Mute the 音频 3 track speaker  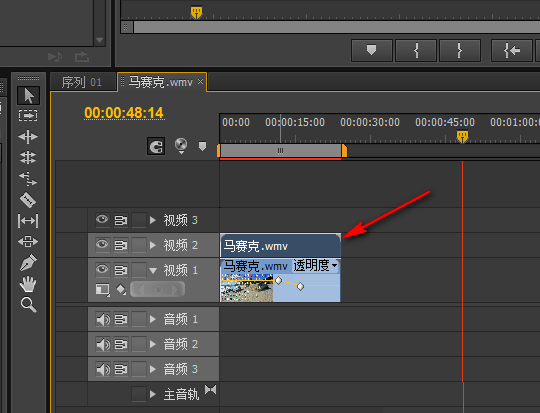[103, 369]
